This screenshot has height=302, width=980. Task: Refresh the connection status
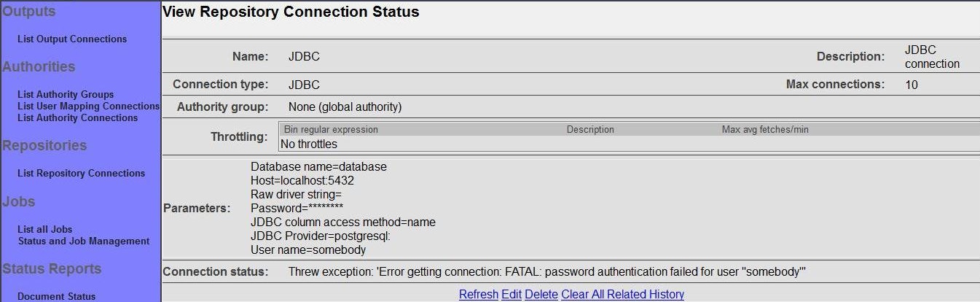(x=478, y=295)
